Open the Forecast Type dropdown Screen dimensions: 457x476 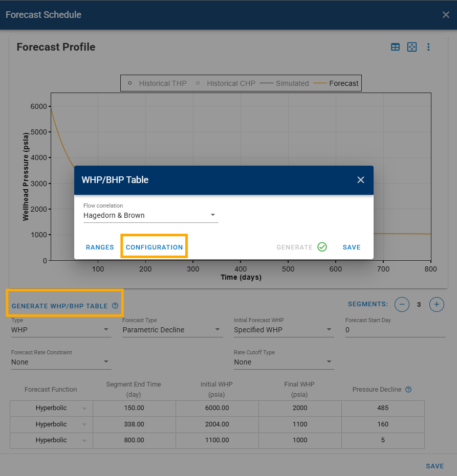(x=172, y=330)
